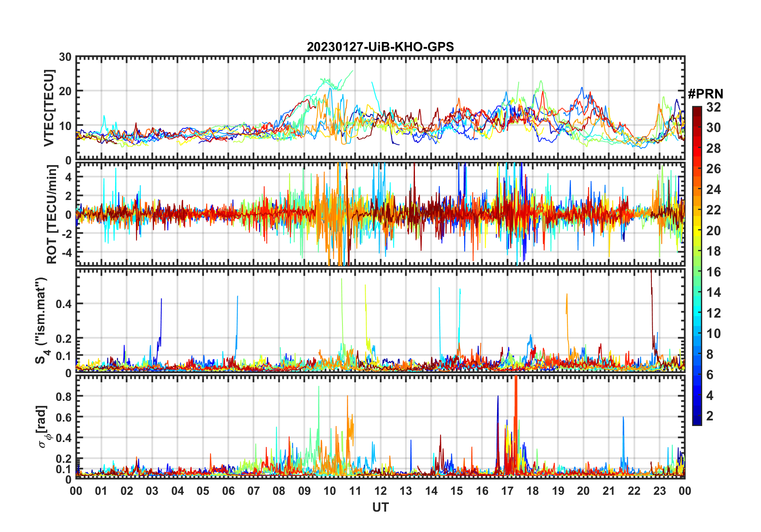
Task: Click the S4 ("ism.mat") y-axis label
Action: click(42, 321)
